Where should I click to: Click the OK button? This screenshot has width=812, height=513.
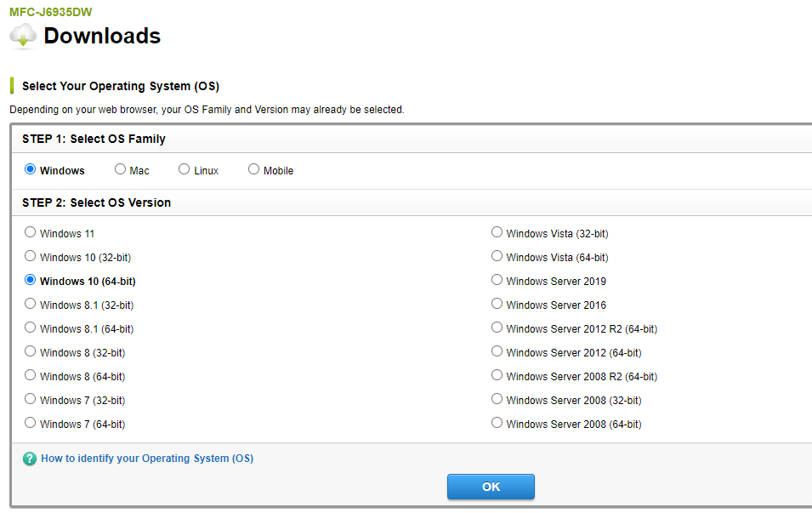pyautogui.click(x=491, y=487)
